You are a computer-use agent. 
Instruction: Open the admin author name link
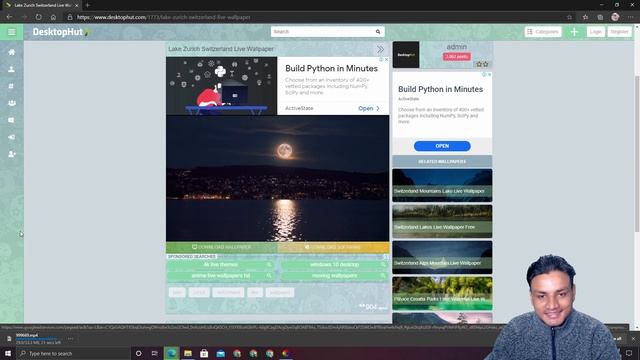[456, 47]
